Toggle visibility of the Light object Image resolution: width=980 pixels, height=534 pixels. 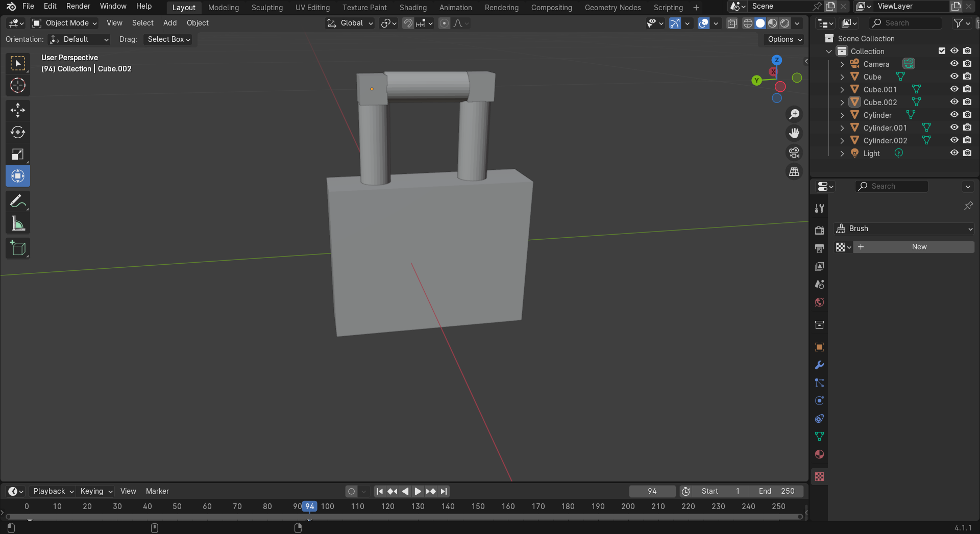tap(954, 153)
